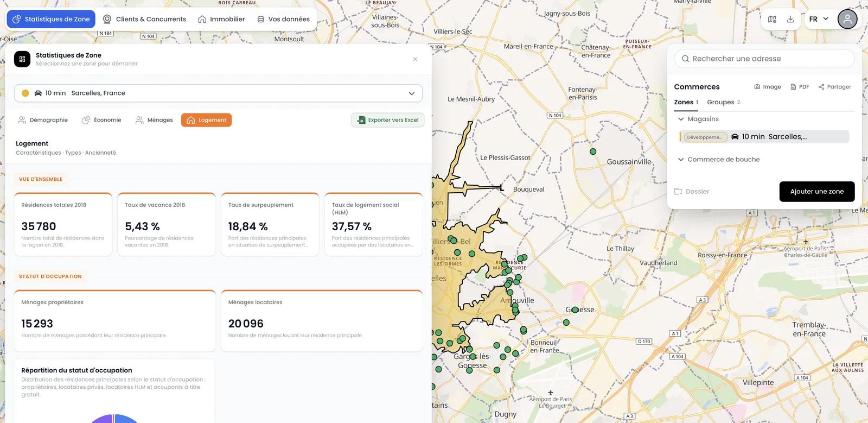Image resolution: width=868 pixels, height=423 pixels.
Task: Click the Goussainville map label
Action: click(629, 162)
